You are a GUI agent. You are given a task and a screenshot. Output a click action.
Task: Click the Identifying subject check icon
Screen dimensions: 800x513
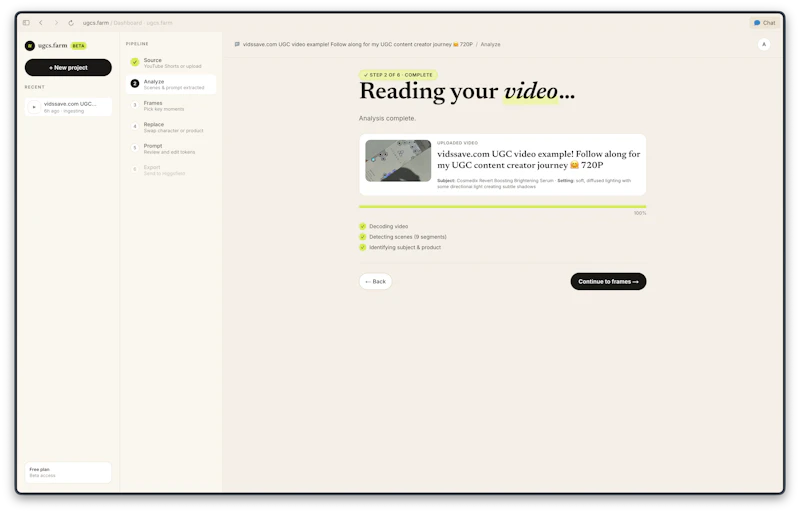363,247
